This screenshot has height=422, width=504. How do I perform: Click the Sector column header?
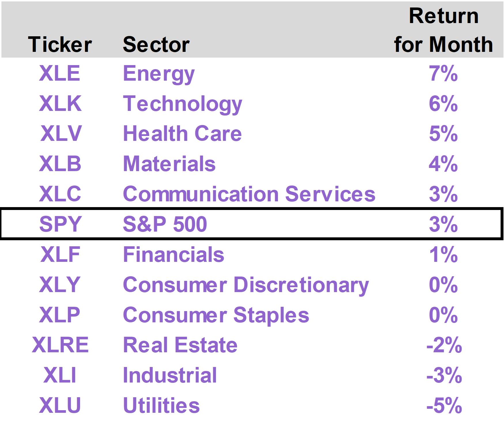156,45
